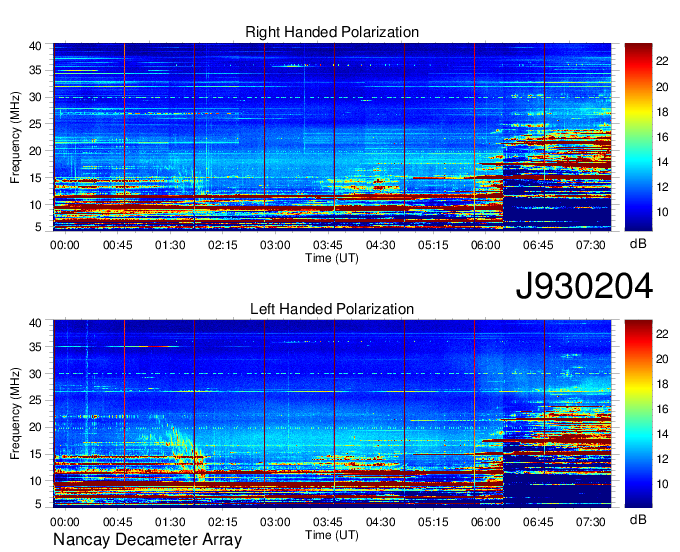Click the 22 value on top colorbar
680x552 pixels.
[x=662, y=61]
